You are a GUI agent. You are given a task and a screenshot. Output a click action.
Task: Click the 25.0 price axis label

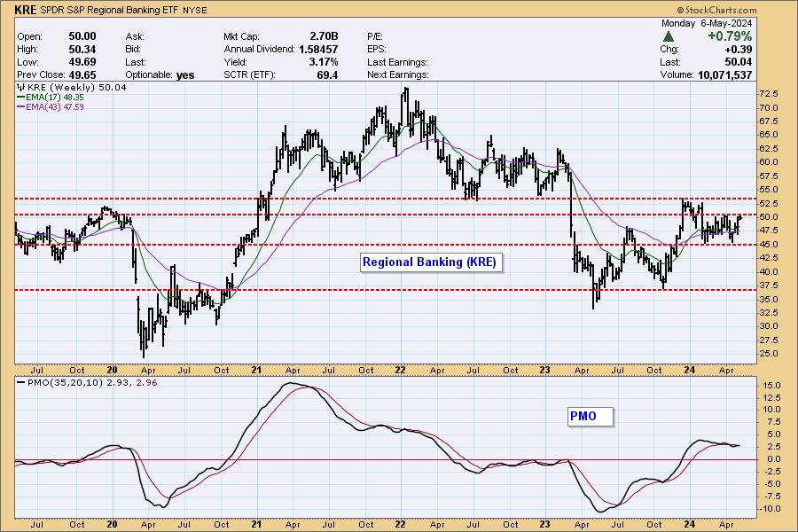click(x=769, y=353)
